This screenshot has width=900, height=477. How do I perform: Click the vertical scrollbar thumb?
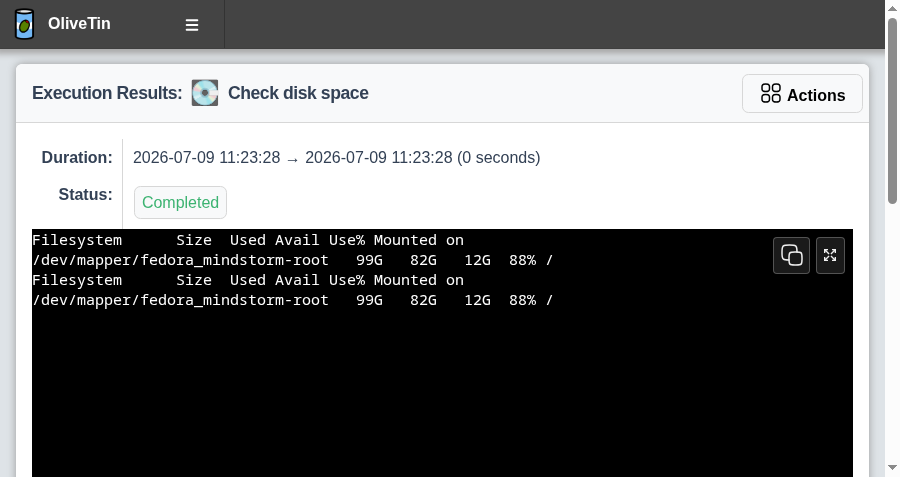[893, 111]
